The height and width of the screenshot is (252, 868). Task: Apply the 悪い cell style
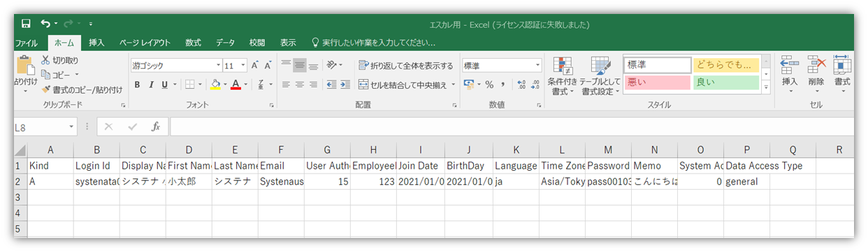click(x=657, y=83)
